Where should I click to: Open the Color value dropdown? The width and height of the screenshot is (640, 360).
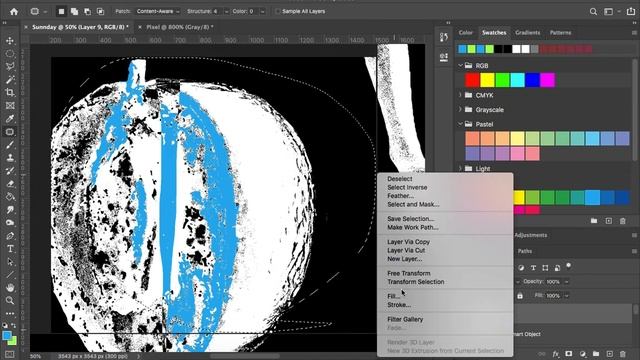[262, 11]
